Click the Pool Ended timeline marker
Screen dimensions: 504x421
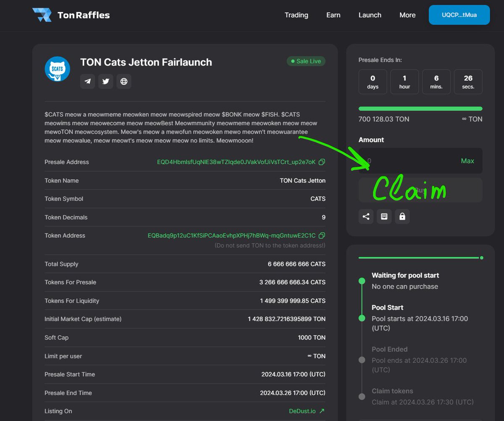pos(362,360)
